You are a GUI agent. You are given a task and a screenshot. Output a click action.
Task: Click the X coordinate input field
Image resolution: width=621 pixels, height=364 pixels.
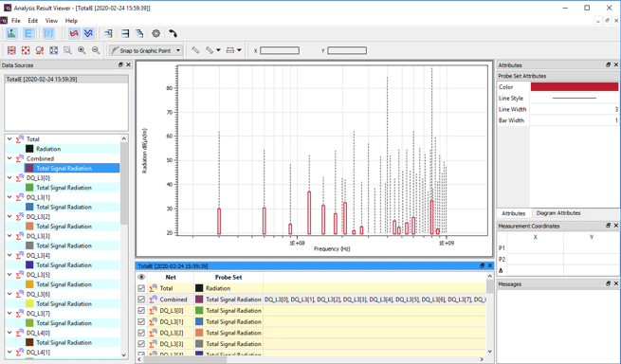coord(280,50)
